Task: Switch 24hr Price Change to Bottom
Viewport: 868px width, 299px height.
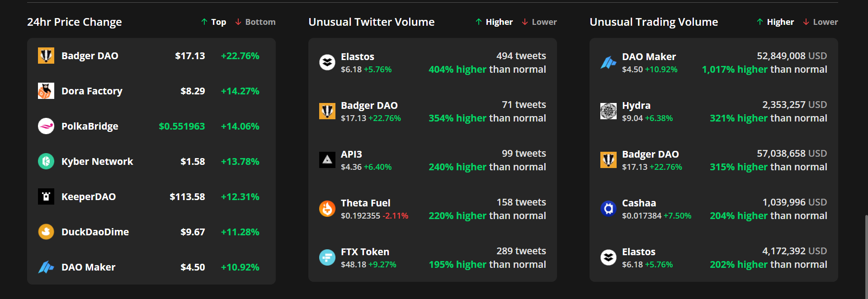Action: tap(255, 22)
